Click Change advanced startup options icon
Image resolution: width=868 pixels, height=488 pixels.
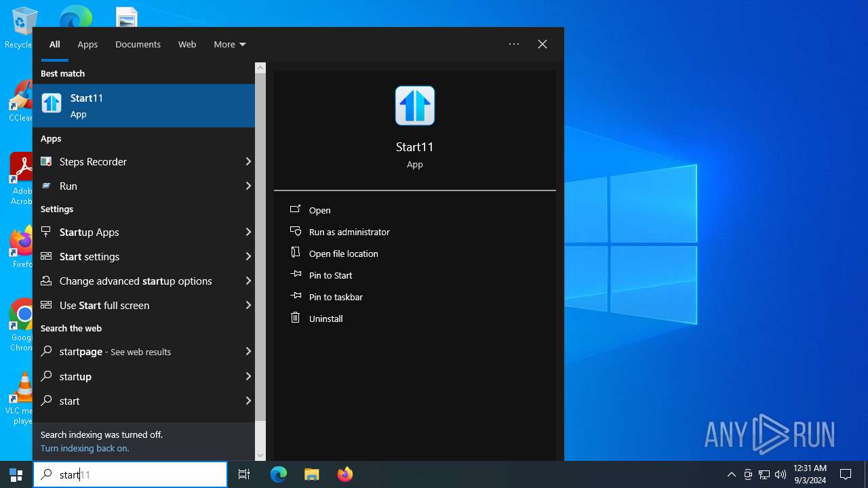46,281
